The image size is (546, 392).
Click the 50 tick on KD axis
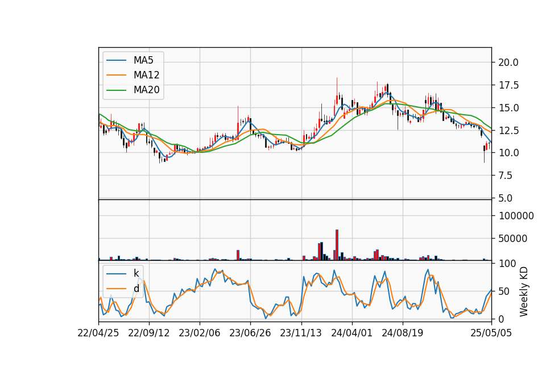pos(504,291)
